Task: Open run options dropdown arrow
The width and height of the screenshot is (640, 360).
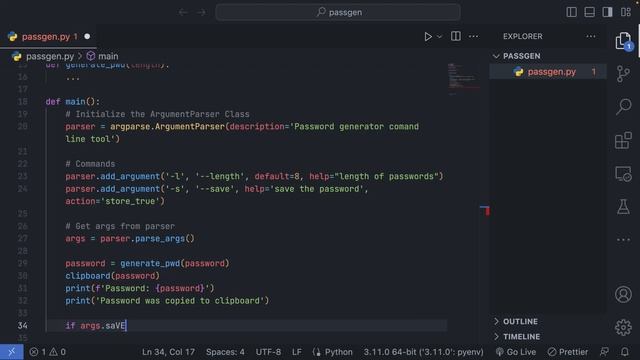Action: [x=440, y=37]
